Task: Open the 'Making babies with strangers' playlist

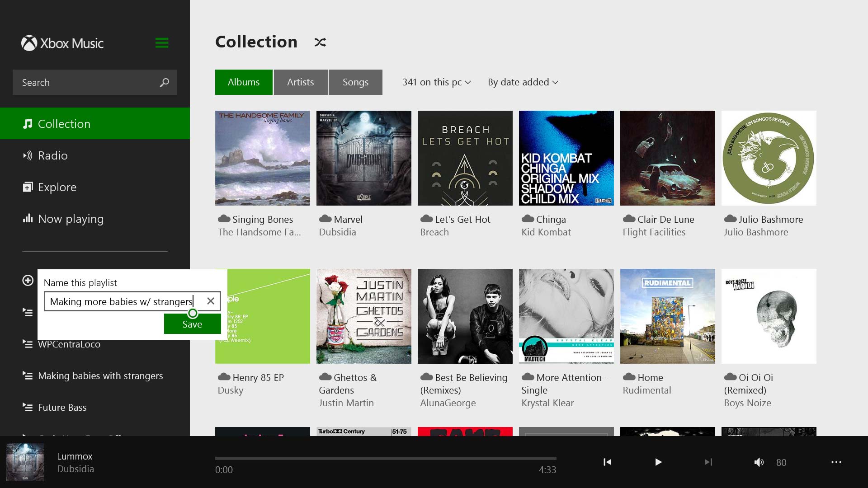Action: (100, 376)
